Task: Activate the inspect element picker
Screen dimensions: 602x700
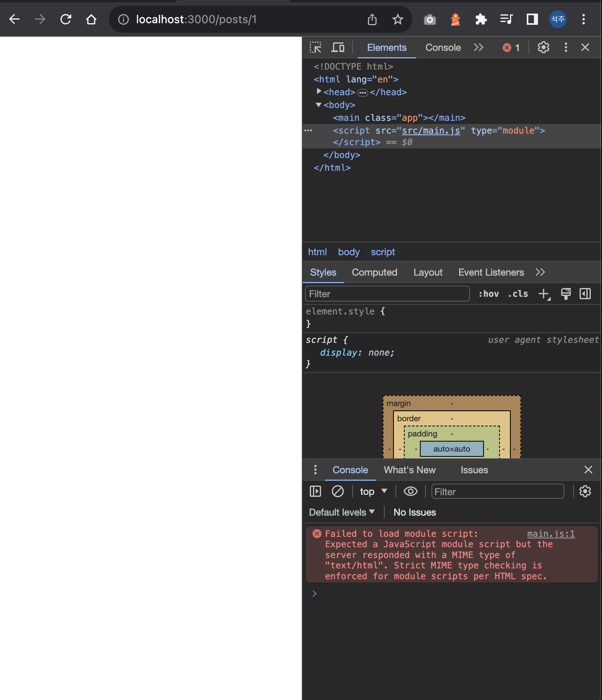Action: 315,48
